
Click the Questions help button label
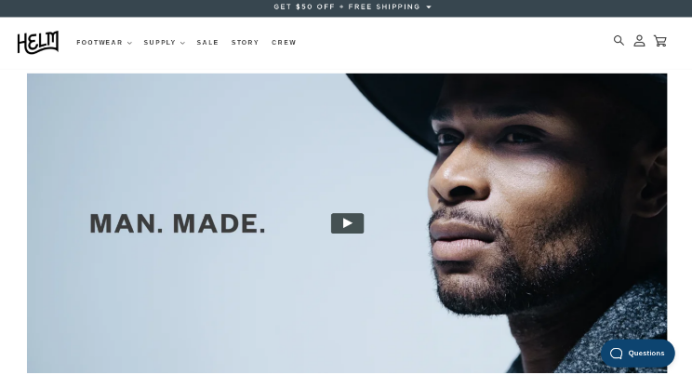click(646, 353)
